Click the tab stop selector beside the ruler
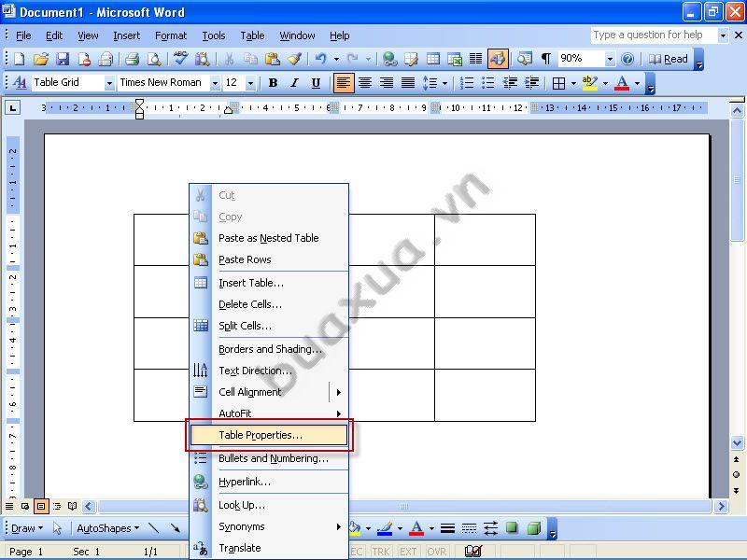Image resolution: width=747 pixels, height=560 pixels. tap(13, 108)
